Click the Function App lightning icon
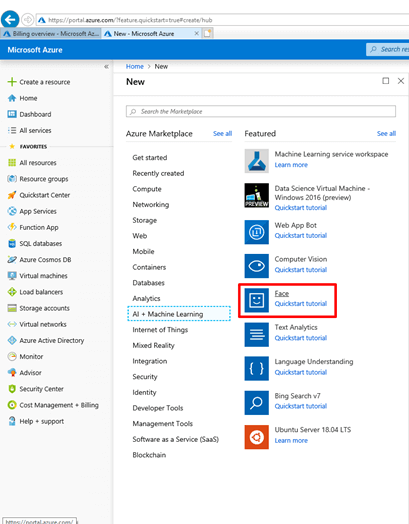This screenshot has width=409, height=524. tap(12, 227)
